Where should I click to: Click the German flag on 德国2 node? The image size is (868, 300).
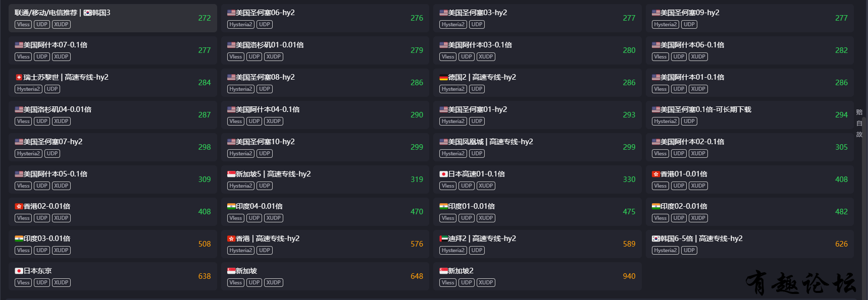point(443,77)
